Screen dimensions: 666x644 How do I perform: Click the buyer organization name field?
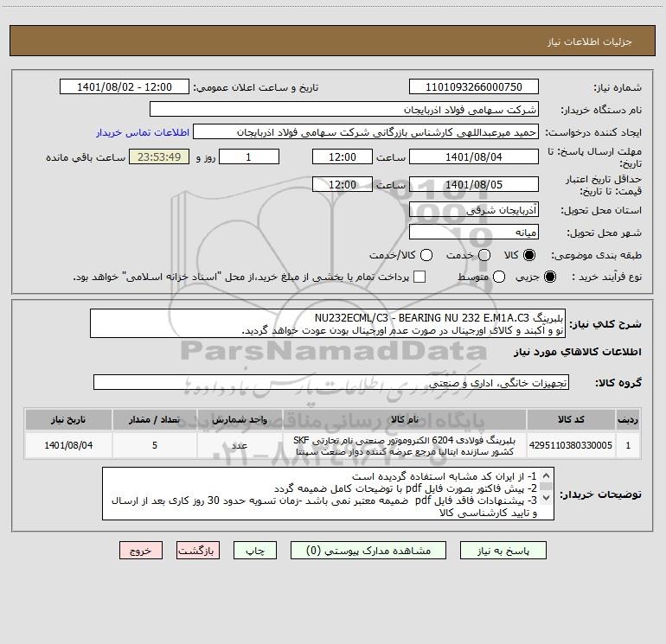(344, 110)
